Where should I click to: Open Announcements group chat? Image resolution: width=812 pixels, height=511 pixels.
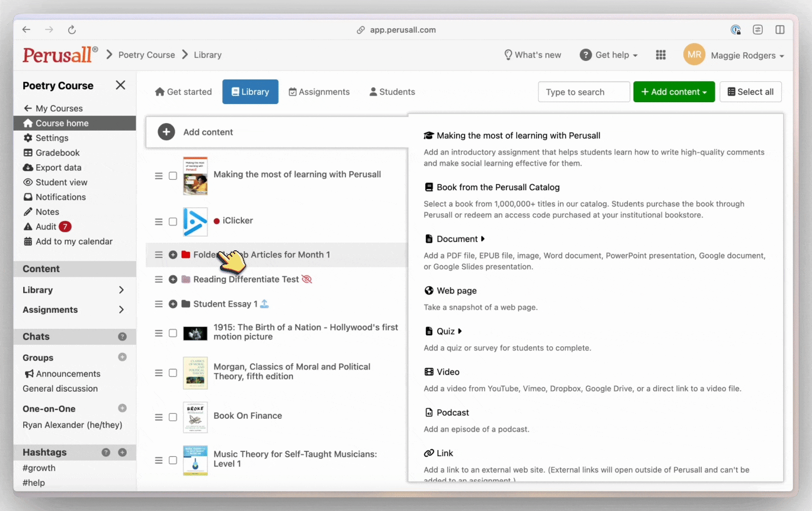tap(62, 374)
